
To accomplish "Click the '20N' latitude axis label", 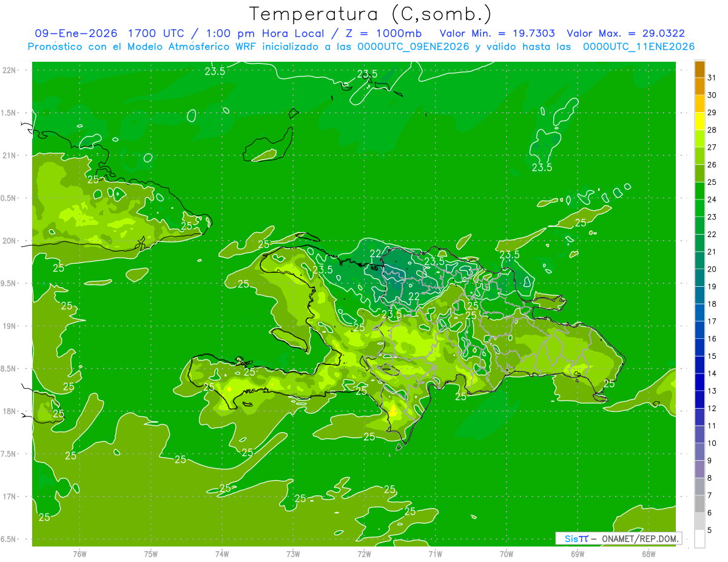I will pyautogui.click(x=9, y=241).
